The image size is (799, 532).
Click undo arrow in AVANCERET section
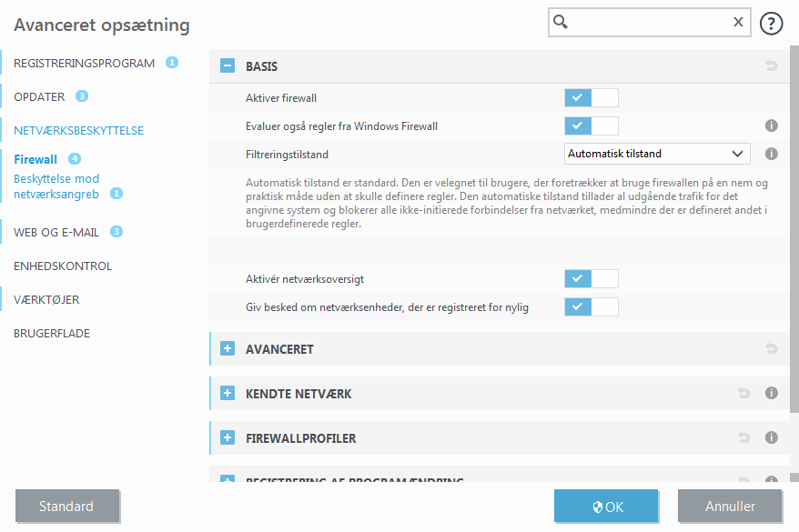(x=771, y=349)
